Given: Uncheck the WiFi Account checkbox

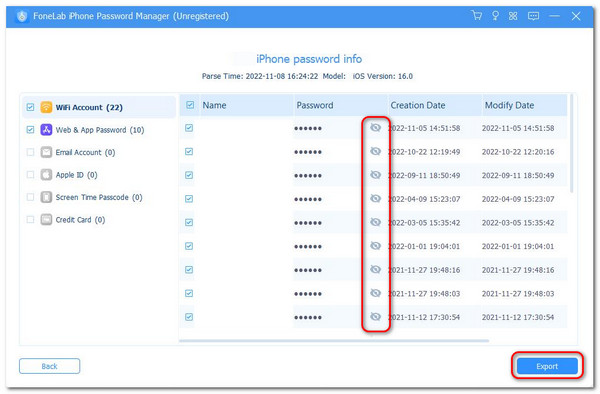Looking at the screenshot, I should 30,107.
